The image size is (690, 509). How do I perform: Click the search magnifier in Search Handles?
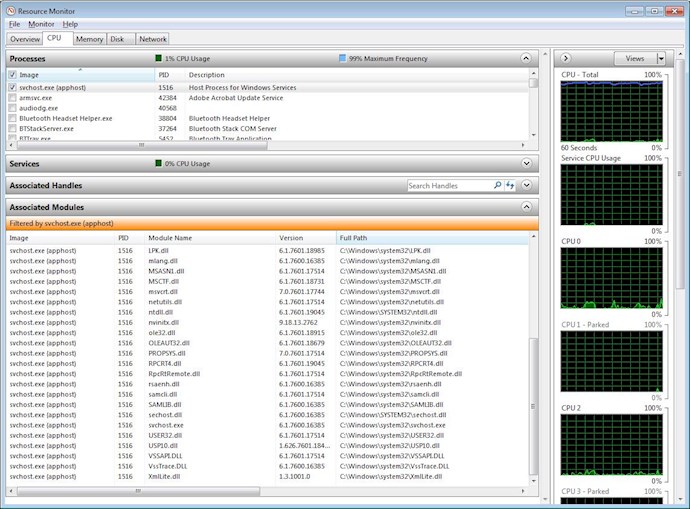[497, 185]
